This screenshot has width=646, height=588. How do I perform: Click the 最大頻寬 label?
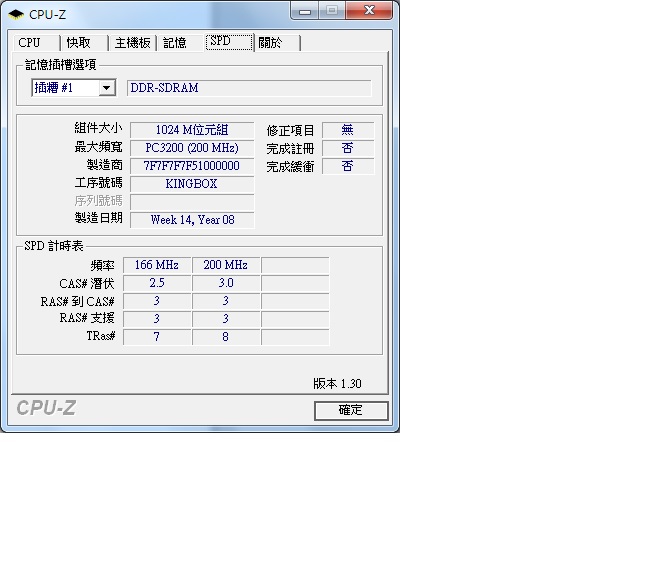point(98,146)
